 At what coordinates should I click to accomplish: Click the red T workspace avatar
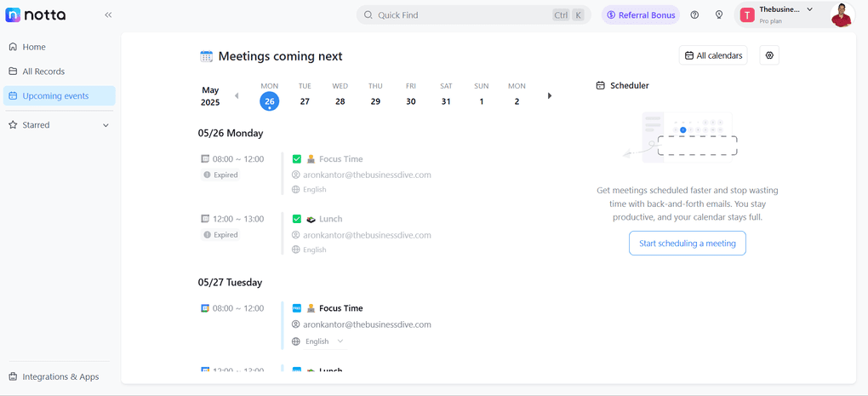(747, 15)
